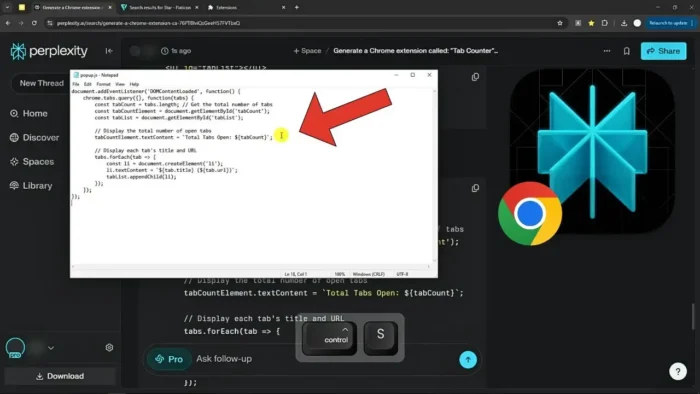Bookmark this thread
Image resolution: width=700 pixels, height=394 pixels.
pos(627,51)
